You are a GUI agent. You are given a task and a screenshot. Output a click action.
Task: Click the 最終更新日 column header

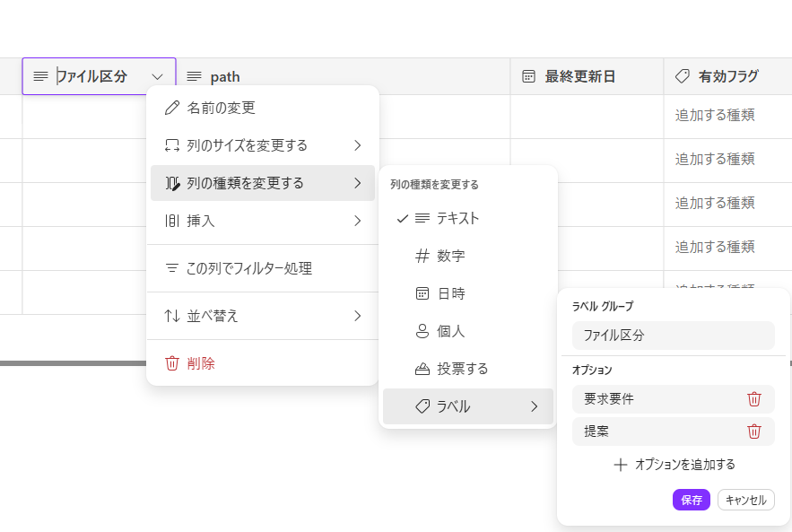587,76
